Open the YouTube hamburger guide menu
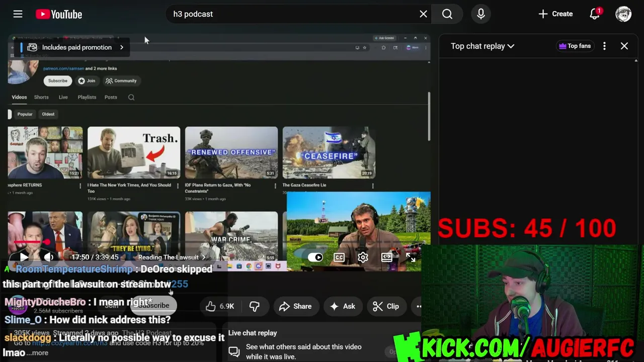The height and width of the screenshot is (362, 644). [18, 14]
